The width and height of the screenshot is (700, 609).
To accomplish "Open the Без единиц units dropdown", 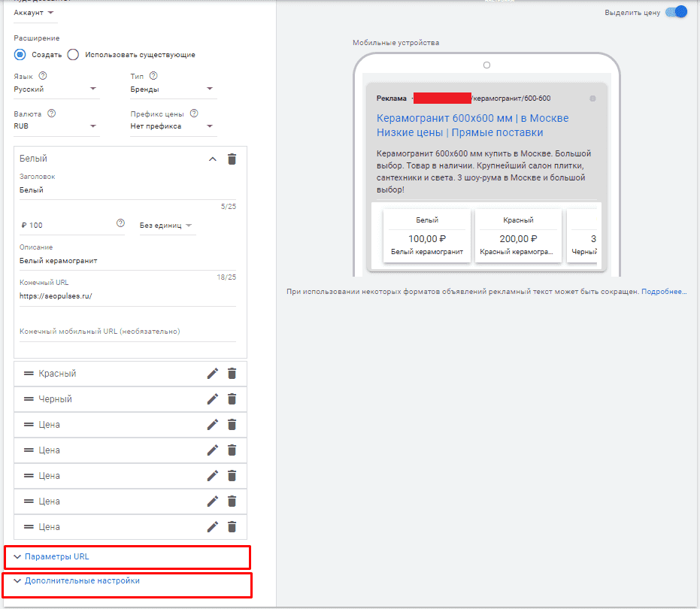I will tap(168, 226).
